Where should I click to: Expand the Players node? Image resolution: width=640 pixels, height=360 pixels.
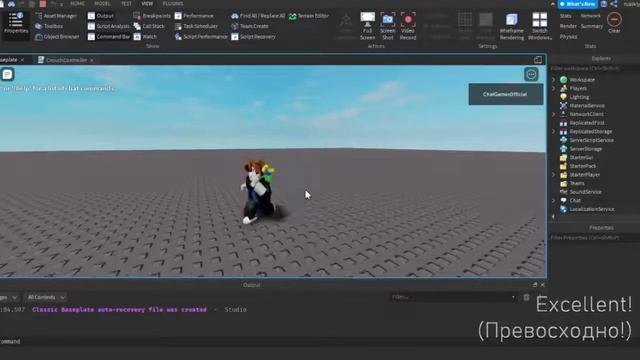click(554, 88)
